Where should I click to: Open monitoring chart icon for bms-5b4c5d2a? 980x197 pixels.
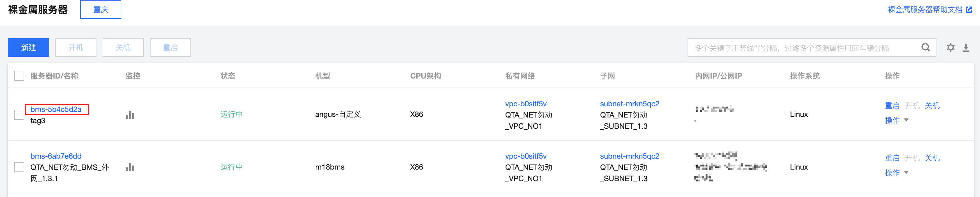(130, 115)
